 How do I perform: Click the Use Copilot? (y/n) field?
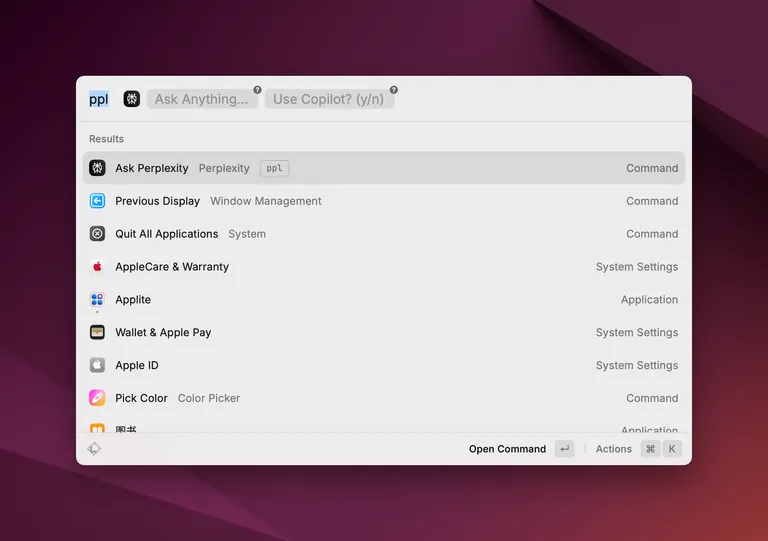[329, 99]
